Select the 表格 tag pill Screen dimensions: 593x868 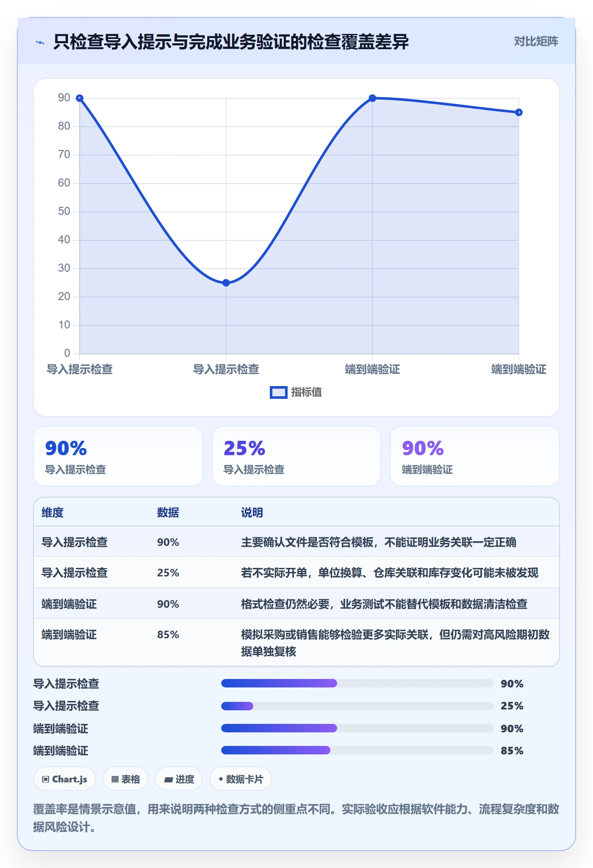125,779
